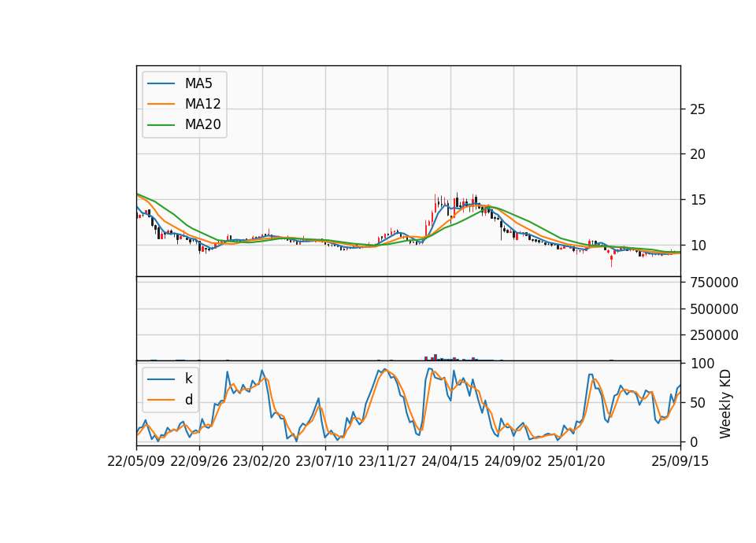
Task: Click the blue MA5 legend line swatch
Action: 161,83
